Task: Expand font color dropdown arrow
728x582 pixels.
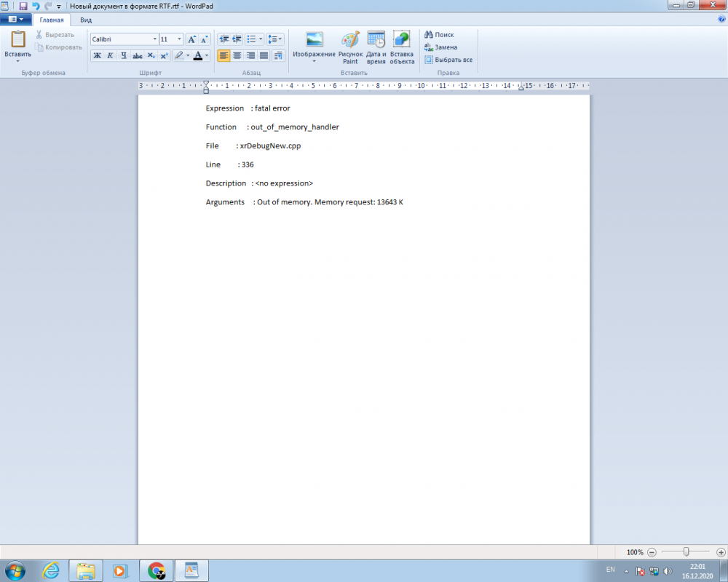Action: tap(207, 56)
